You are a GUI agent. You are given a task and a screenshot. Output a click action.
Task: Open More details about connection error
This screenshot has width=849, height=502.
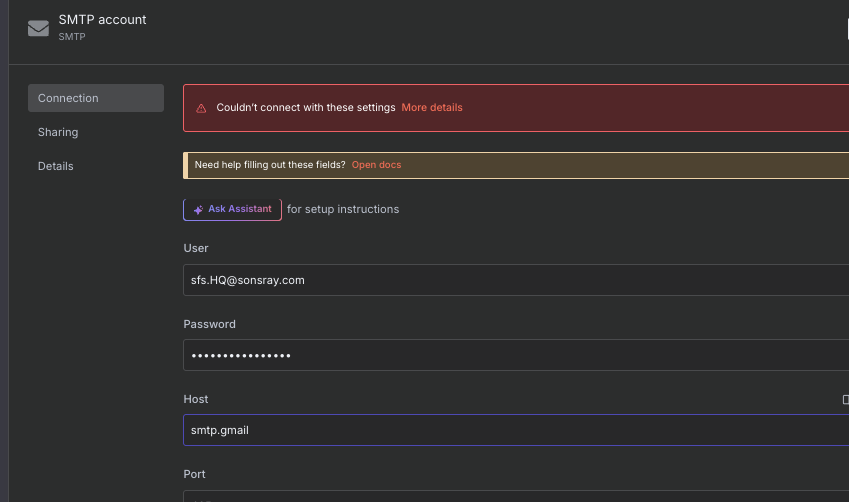point(432,108)
